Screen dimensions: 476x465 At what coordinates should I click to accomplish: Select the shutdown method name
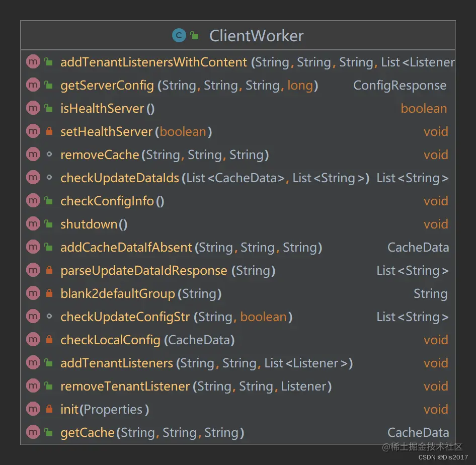click(x=89, y=224)
